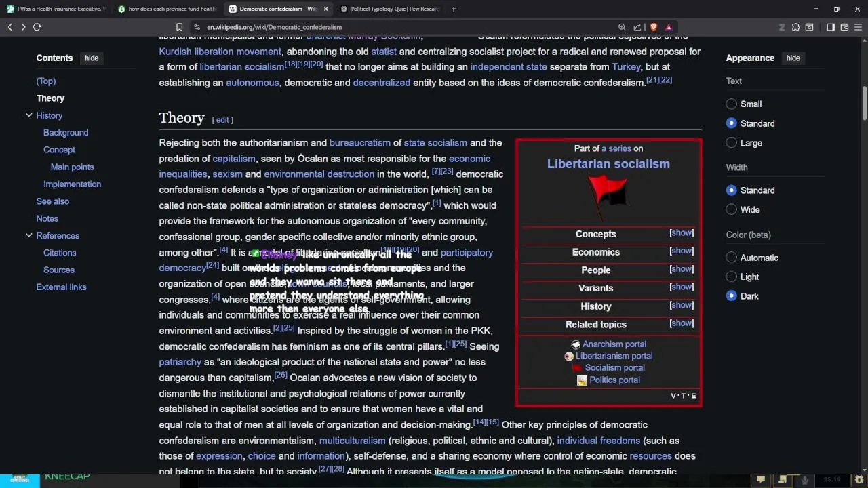Open the extensions puzzle icon

pos(795,27)
